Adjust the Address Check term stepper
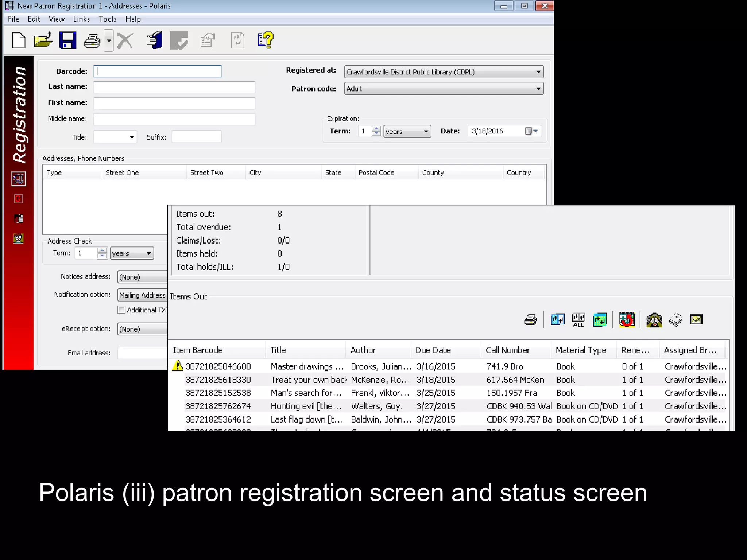747x560 pixels. coord(102,253)
